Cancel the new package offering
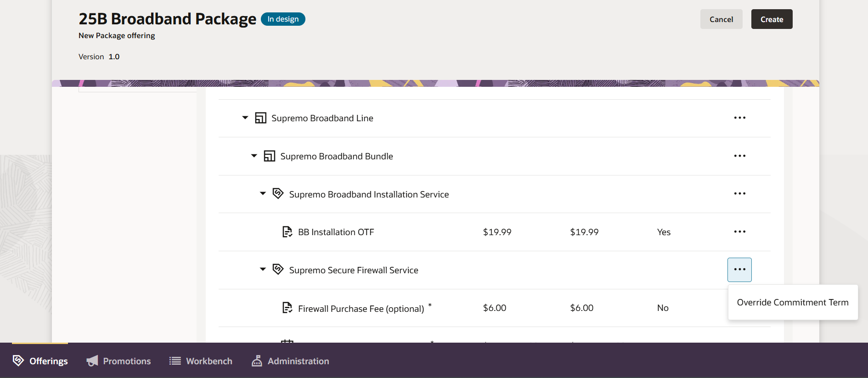The image size is (868, 378). coord(721,19)
